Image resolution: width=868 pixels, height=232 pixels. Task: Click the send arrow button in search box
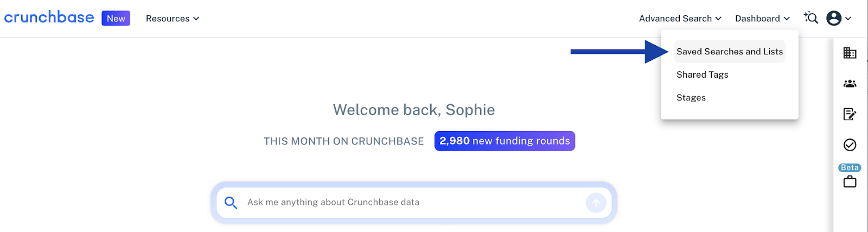click(596, 203)
